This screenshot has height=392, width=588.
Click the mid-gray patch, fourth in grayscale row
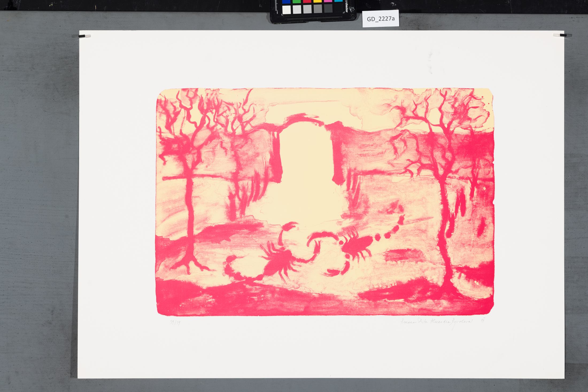pyautogui.click(x=318, y=9)
